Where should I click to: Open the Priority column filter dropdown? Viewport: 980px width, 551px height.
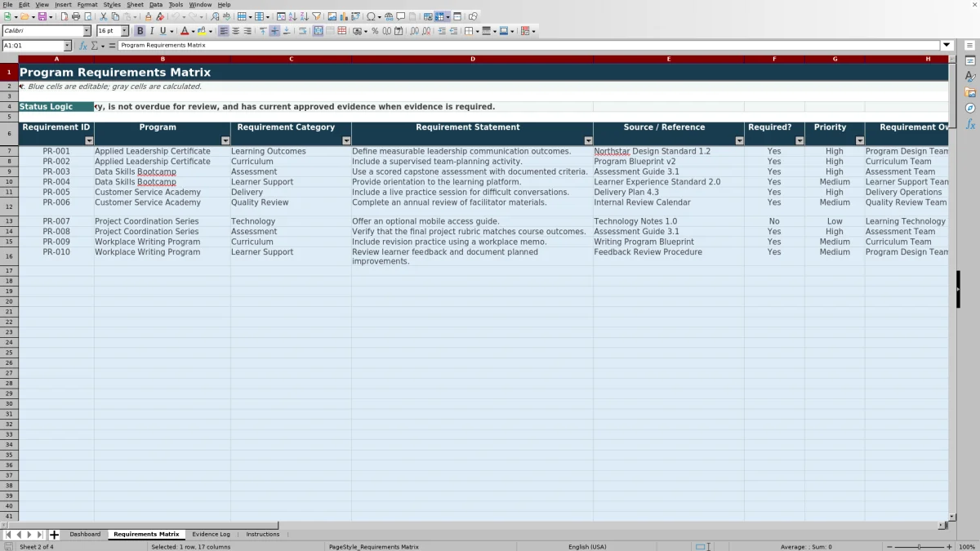pyautogui.click(x=860, y=140)
